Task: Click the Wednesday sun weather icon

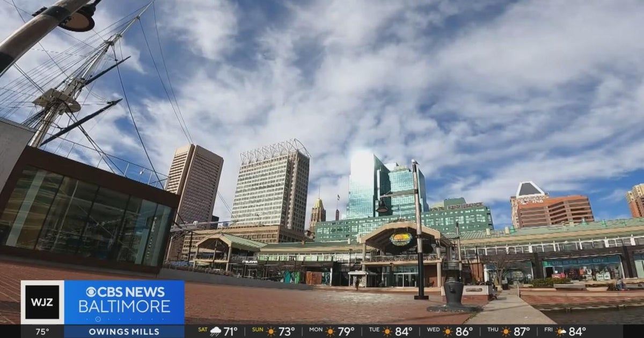Action: coord(448,332)
